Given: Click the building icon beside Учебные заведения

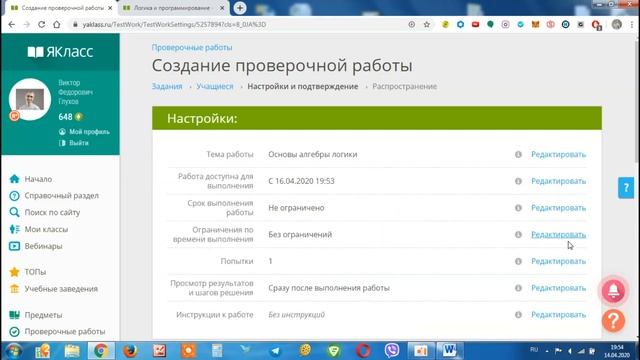Looking at the screenshot, I should [x=14, y=289].
